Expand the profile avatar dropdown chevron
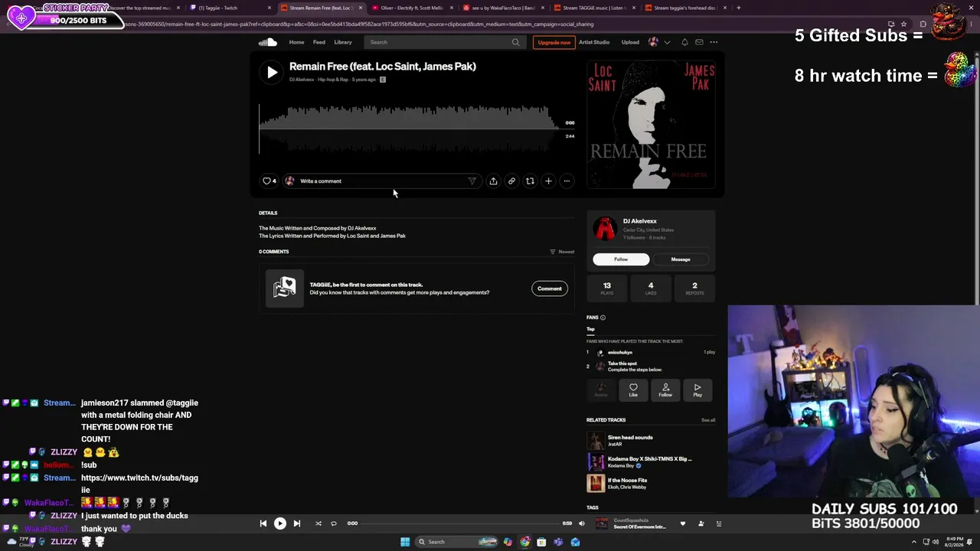Image resolution: width=980 pixels, height=551 pixels. tap(667, 42)
